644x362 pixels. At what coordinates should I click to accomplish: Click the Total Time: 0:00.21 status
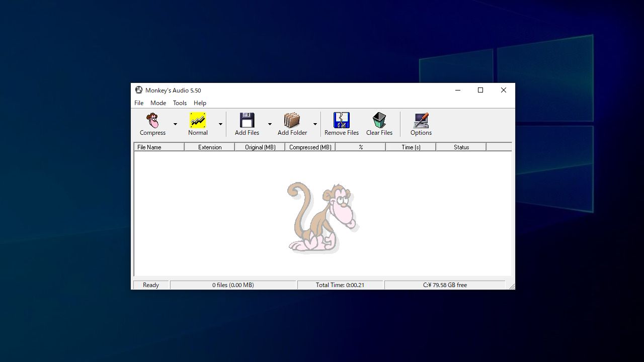point(340,285)
